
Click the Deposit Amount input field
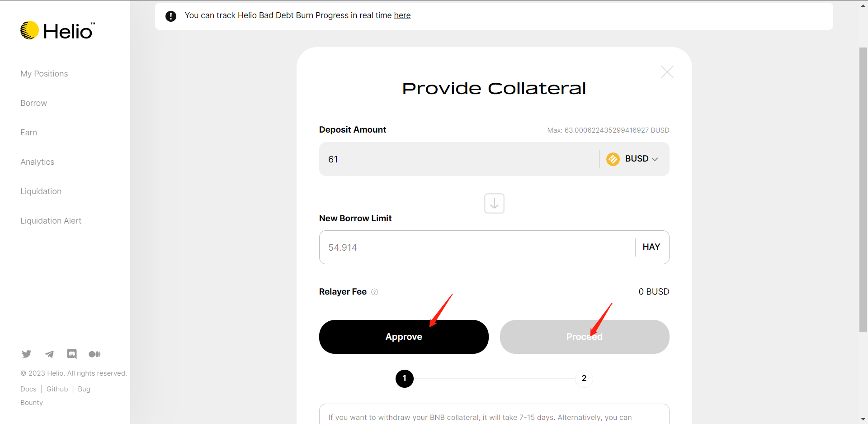457,159
